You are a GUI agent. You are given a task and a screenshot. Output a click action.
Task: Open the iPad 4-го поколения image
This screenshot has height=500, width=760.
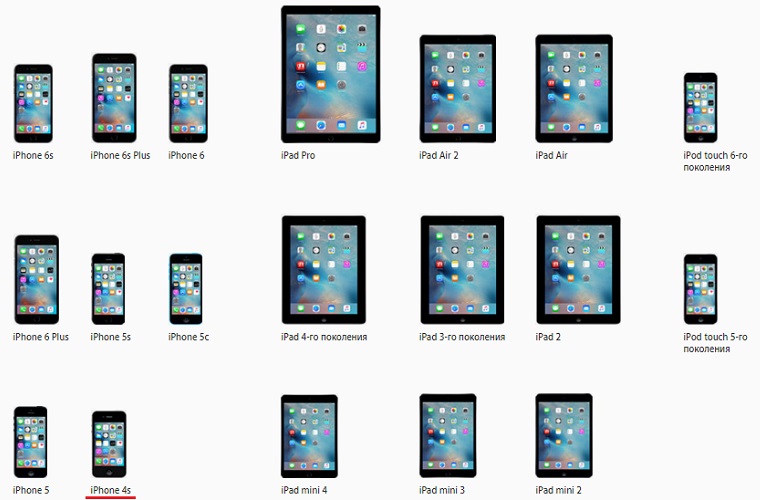pos(324,270)
